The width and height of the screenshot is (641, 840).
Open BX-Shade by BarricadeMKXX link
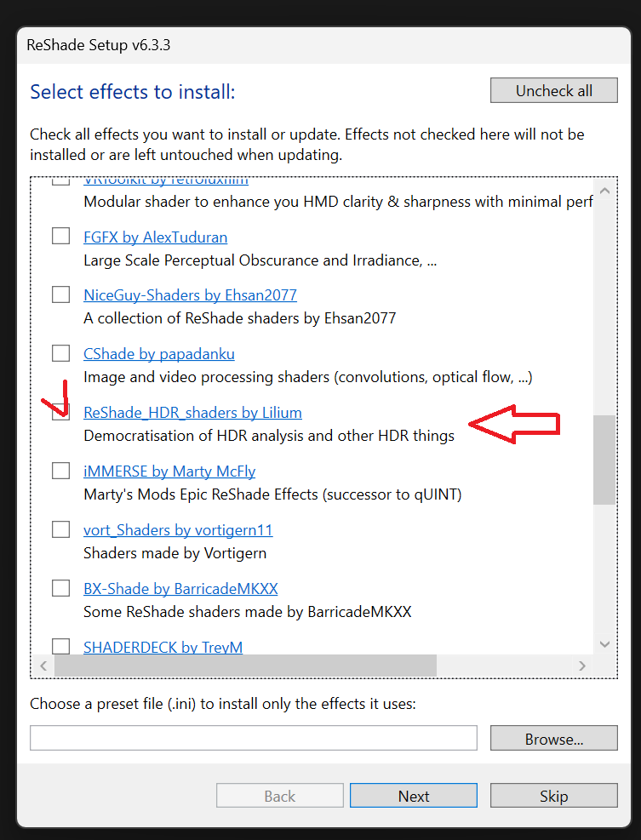click(180, 589)
